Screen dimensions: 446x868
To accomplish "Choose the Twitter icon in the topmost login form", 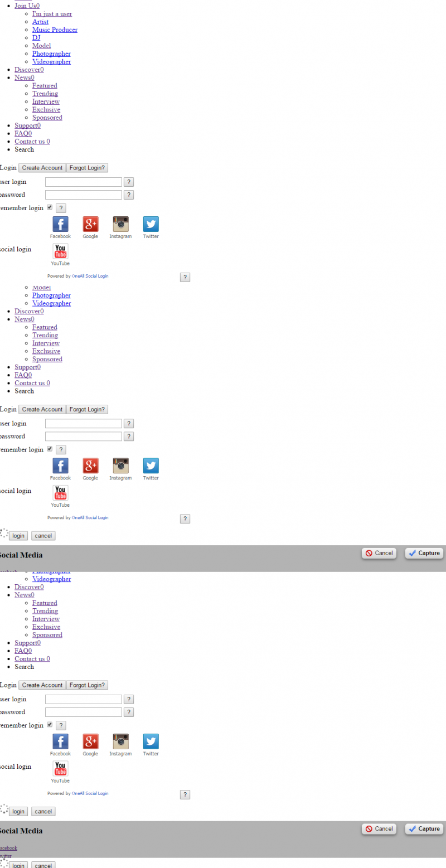I will [x=151, y=224].
